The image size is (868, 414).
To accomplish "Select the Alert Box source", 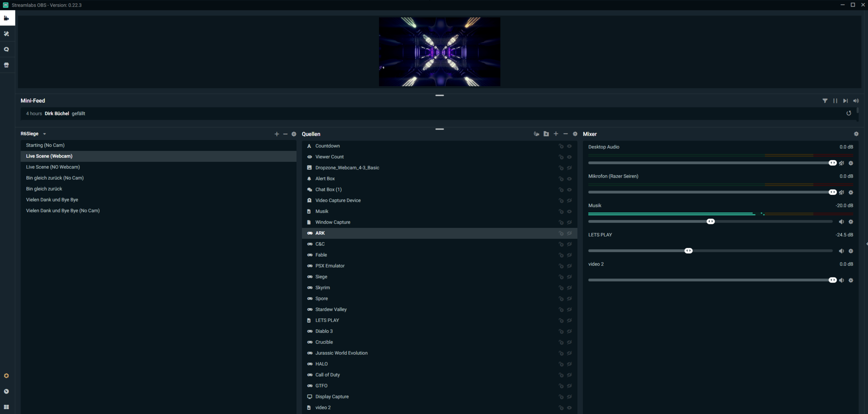I will pos(325,179).
